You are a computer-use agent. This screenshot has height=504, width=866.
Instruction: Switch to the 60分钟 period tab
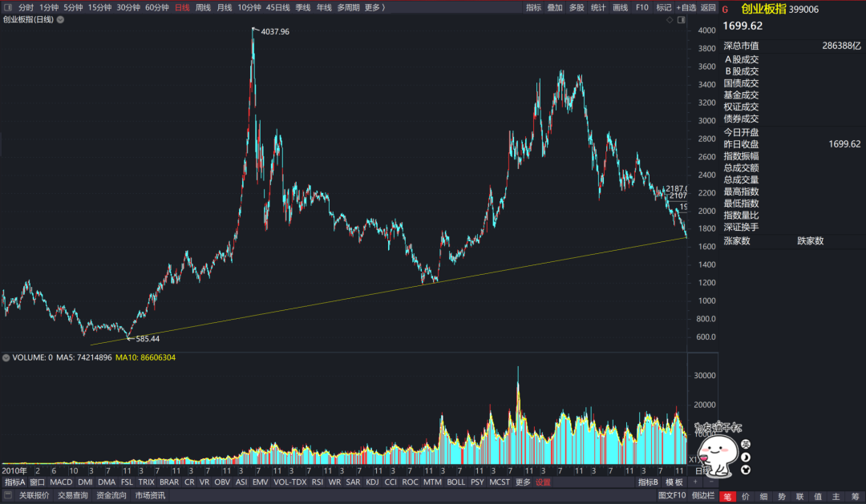click(156, 7)
